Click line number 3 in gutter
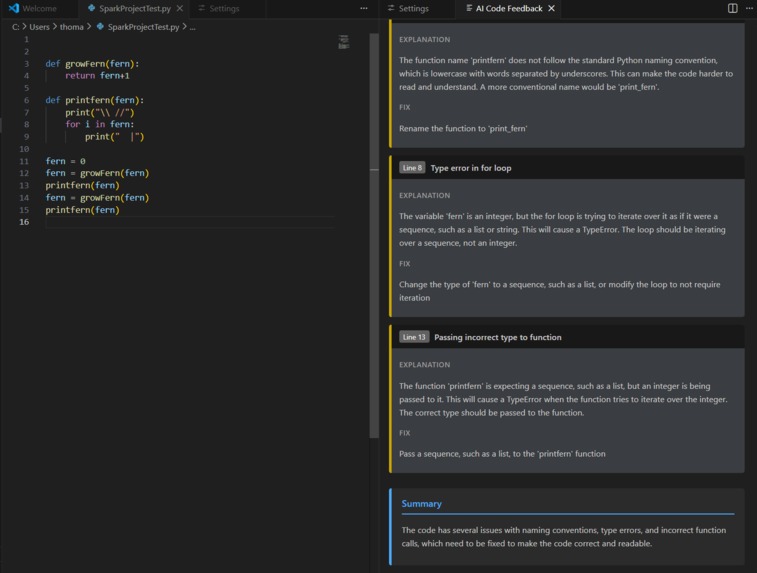The image size is (757, 573). tap(26, 64)
